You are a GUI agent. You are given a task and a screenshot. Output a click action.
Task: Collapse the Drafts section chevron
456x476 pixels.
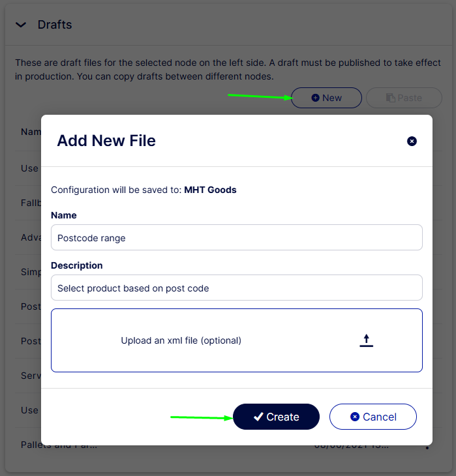[21, 25]
